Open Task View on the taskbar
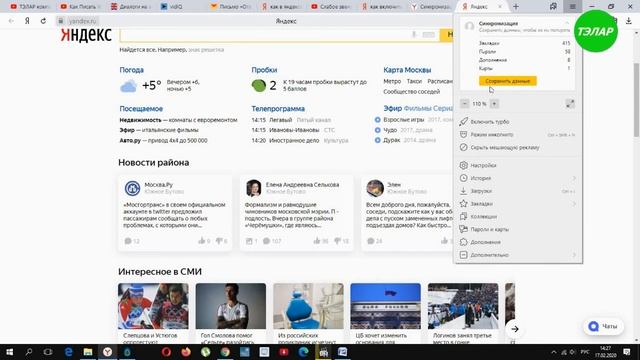 point(48,352)
